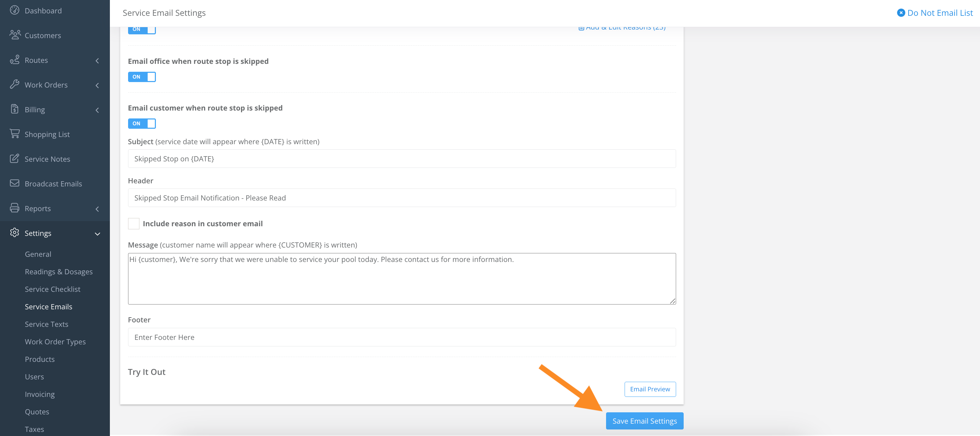Click the Shopping List cart icon
The width and height of the screenshot is (980, 436).
pyautogui.click(x=14, y=134)
